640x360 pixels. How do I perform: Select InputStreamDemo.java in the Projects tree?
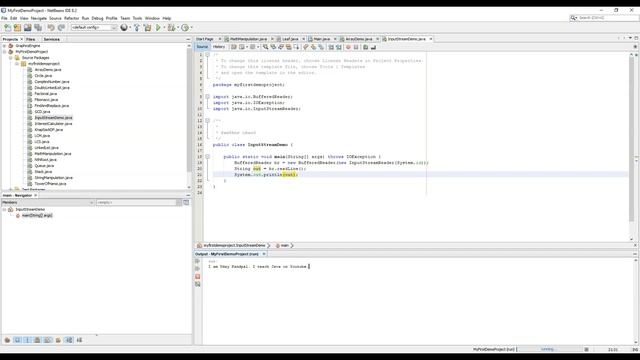pos(53,118)
